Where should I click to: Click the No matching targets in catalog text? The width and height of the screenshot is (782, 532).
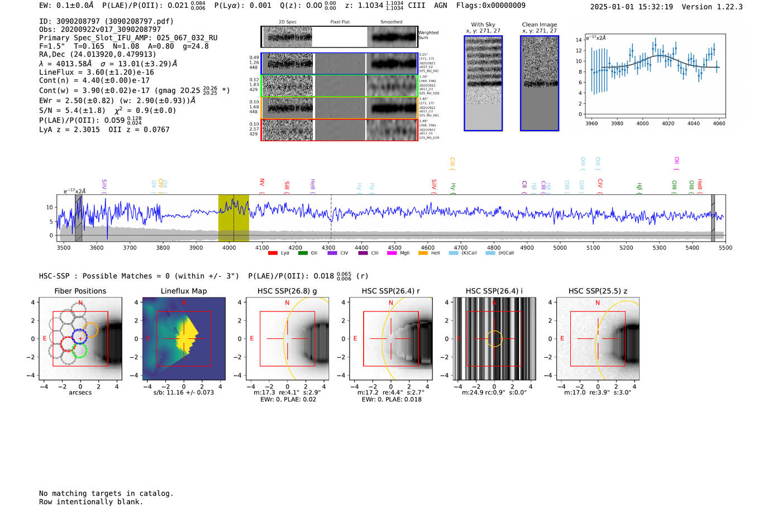pos(106,493)
